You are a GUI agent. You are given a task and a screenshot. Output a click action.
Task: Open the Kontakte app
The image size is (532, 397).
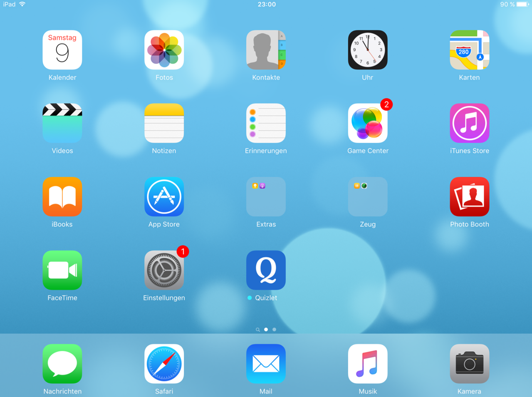[266, 50]
